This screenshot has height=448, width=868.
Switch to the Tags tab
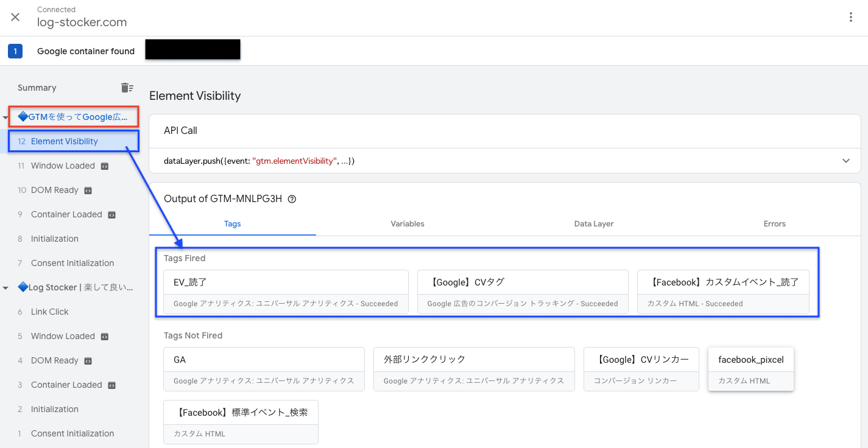(233, 224)
